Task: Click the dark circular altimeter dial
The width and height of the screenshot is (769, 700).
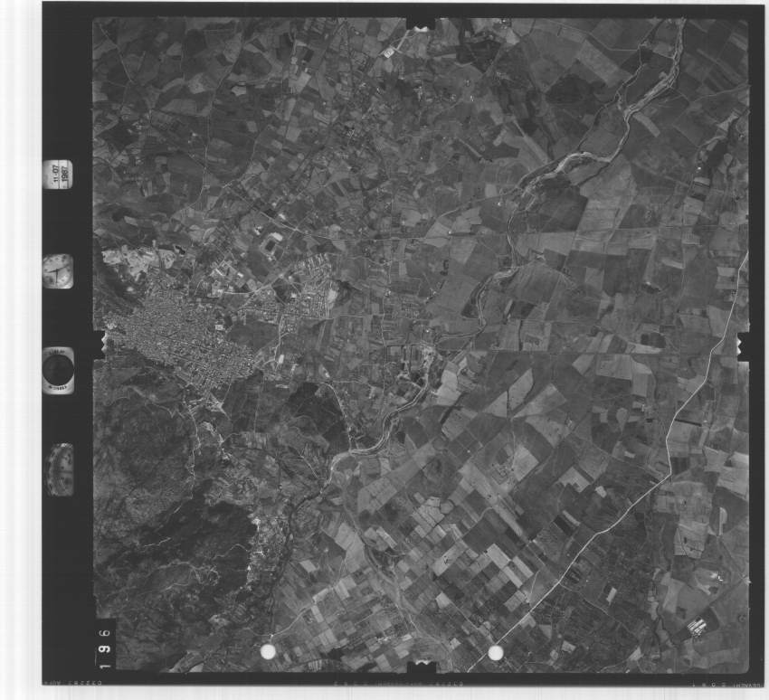Action: (58, 370)
